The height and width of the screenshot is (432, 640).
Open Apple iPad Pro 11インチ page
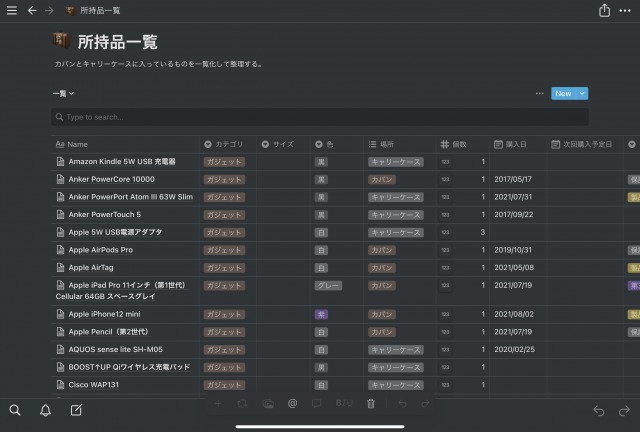120,291
